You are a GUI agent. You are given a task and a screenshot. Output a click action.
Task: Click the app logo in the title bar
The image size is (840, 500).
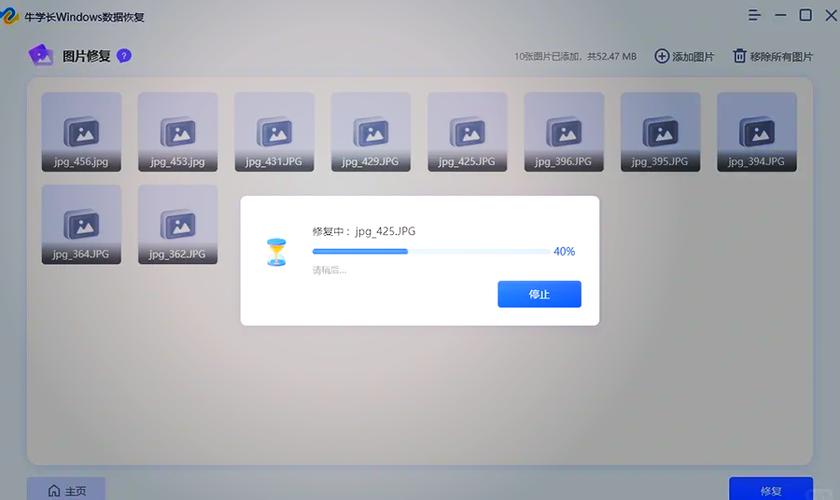click(9, 16)
